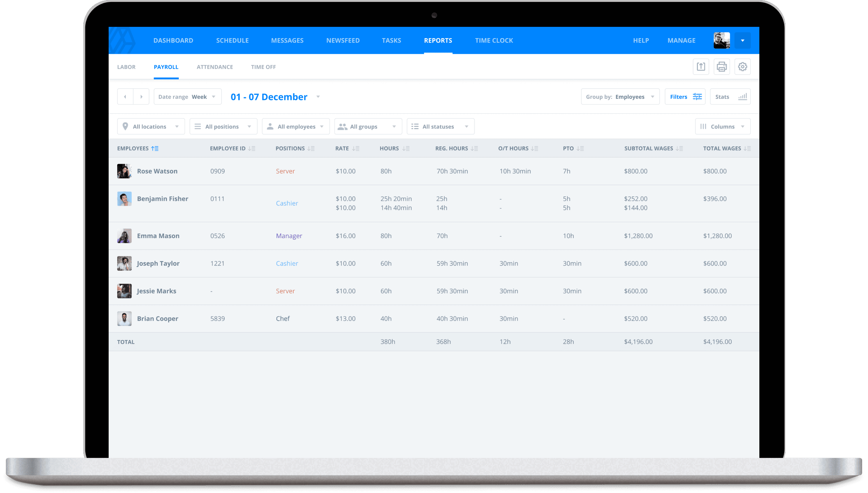This screenshot has width=868, height=493.
Task: Open report settings via gear icon
Action: [x=743, y=67]
